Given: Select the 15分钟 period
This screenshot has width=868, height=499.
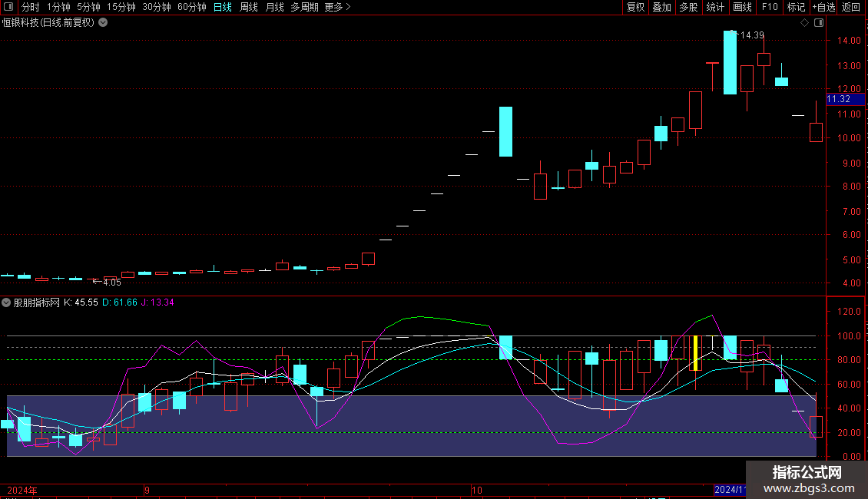Looking at the screenshot, I should pyautogui.click(x=121, y=7).
